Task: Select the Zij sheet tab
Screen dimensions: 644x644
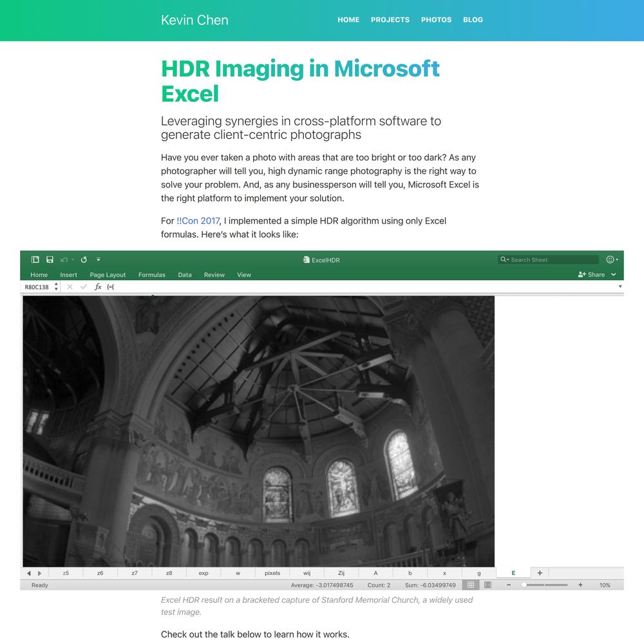Action: click(341, 573)
